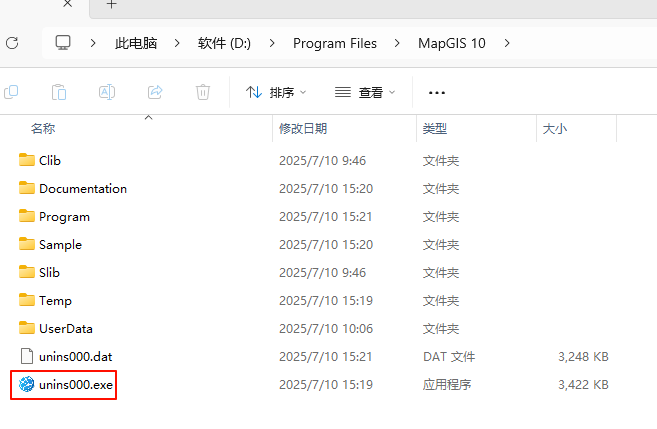Expand chevron after 软件 (D:) breadcrumb

pyautogui.click(x=272, y=43)
